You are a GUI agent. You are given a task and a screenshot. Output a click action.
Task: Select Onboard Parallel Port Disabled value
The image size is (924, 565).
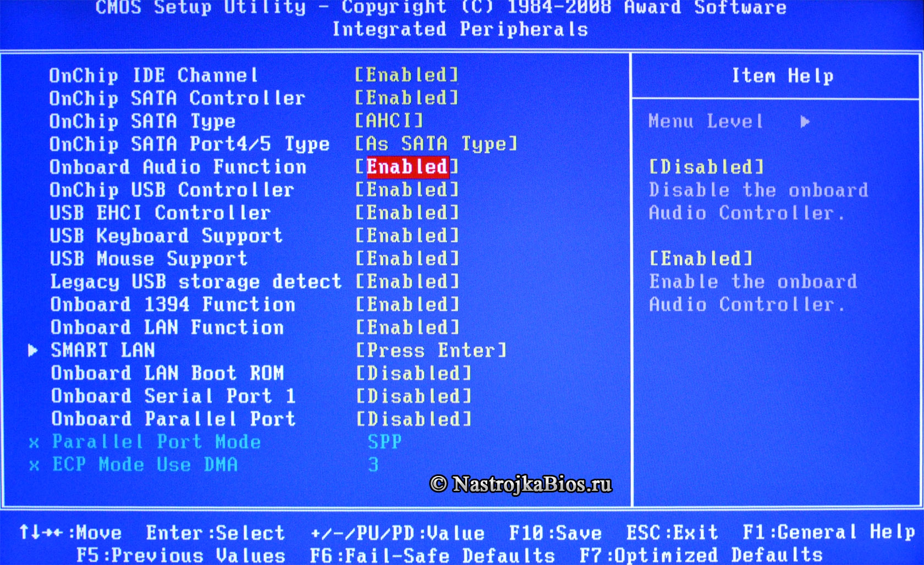tap(414, 419)
